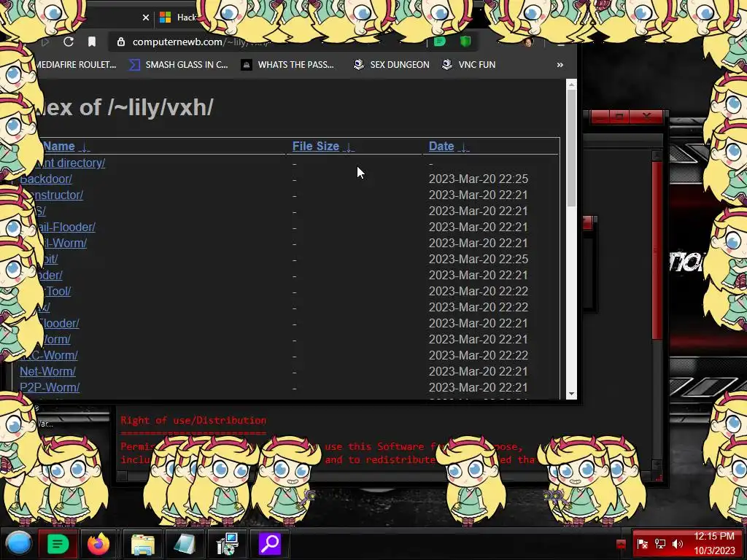This screenshot has width=747, height=560.
Task: Click up arrow of background window scrollbar
Action: pos(657,156)
